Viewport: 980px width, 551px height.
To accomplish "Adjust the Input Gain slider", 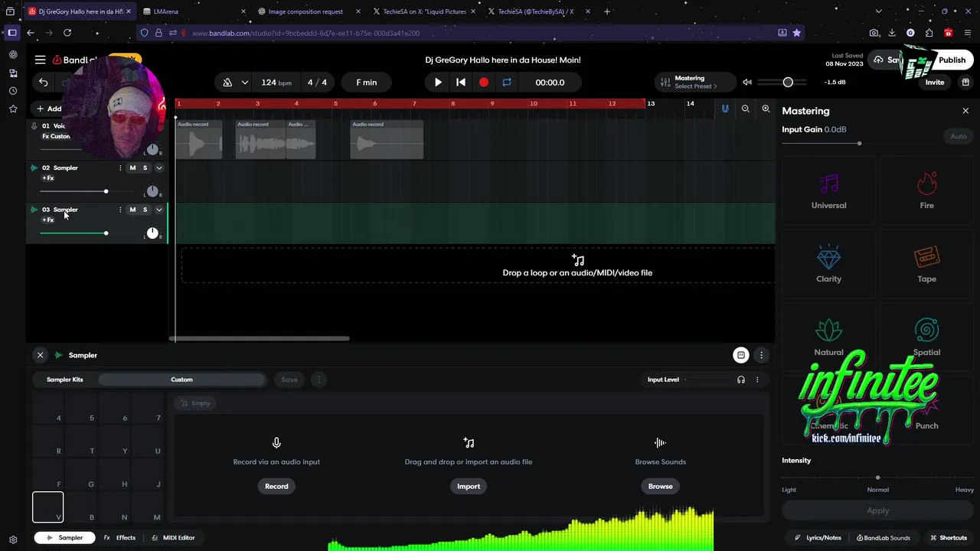I will pyautogui.click(x=859, y=143).
